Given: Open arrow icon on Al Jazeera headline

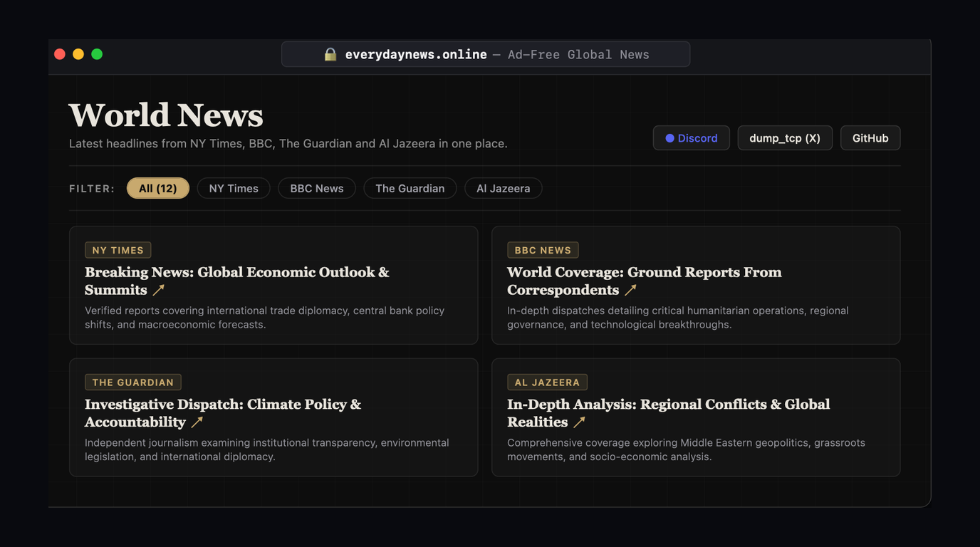Looking at the screenshot, I should (x=580, y=422).
